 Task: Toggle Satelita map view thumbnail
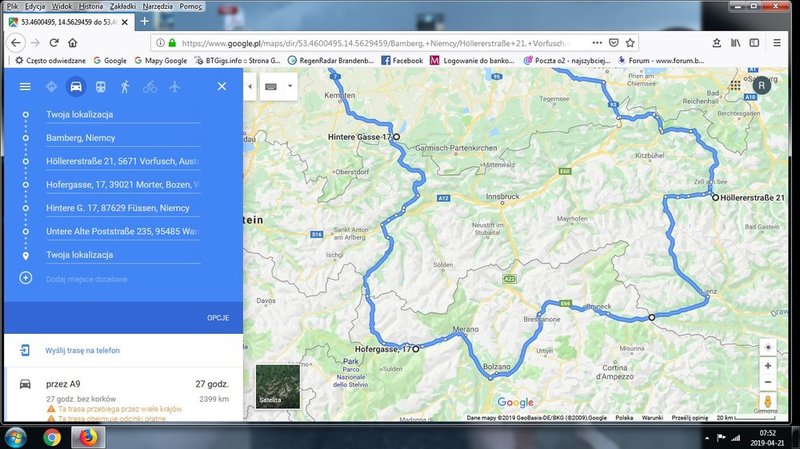276,387
